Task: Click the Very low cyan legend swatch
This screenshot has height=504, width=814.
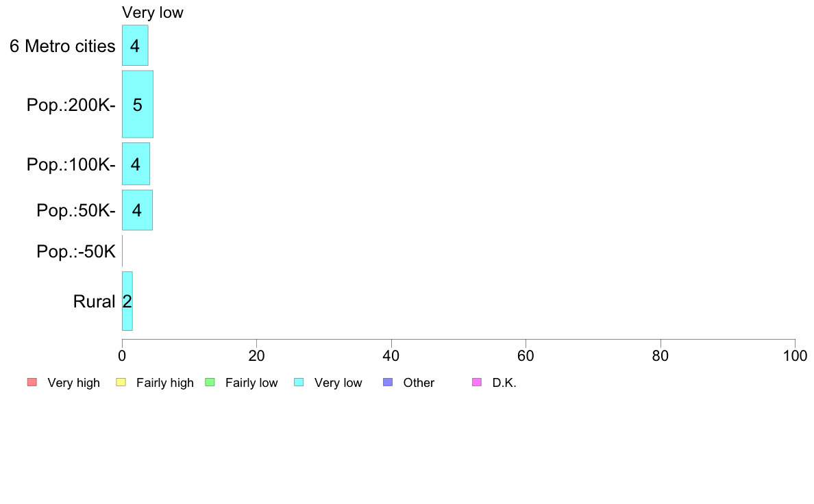Action: coord(299,383)
